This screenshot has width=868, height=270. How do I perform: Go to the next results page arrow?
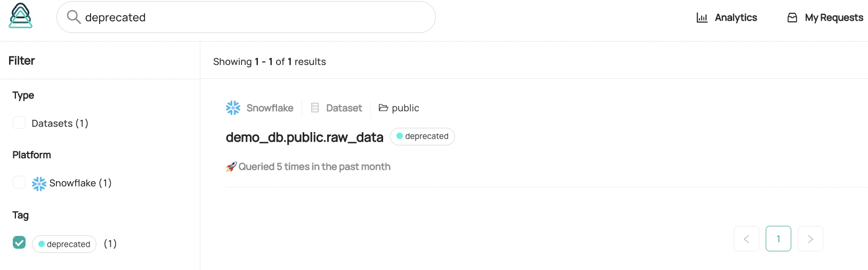(x=810, y=239)
